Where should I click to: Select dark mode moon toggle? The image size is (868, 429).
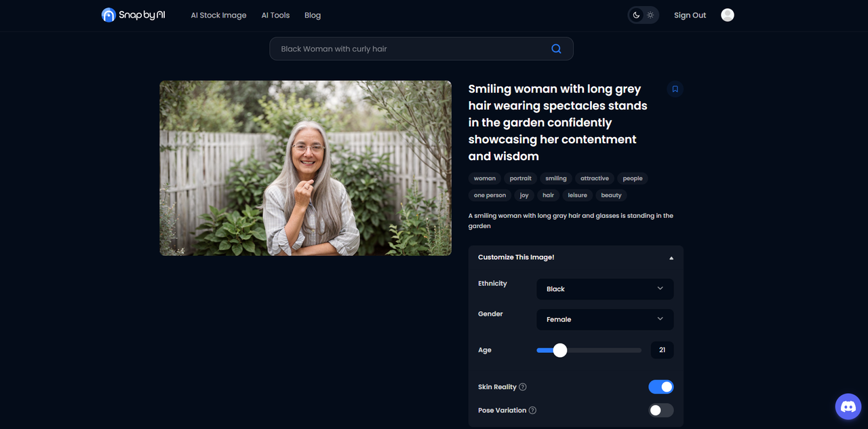tap(636, 15)
